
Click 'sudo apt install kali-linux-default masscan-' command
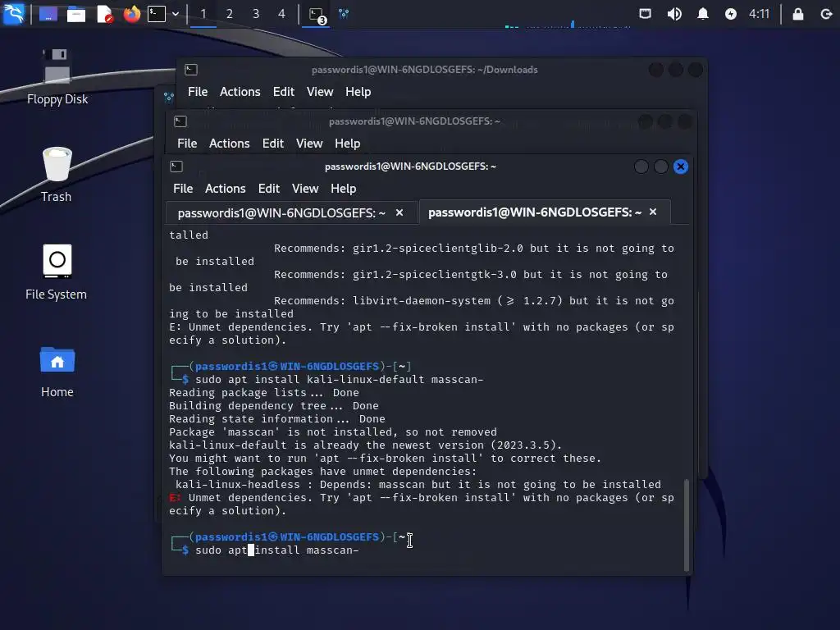339,380
